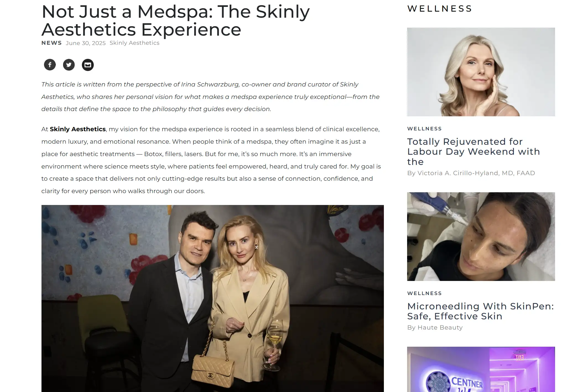Viewport: 583px width, 392px height.
Task: Open microneedling treatment thumbnail image
Action: (481, 236)
